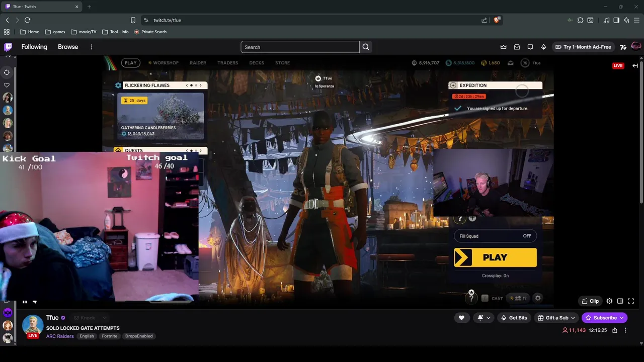Close the Tfue - Twitch tab
The width and height of the screenshot is (644, 362).
77,7
